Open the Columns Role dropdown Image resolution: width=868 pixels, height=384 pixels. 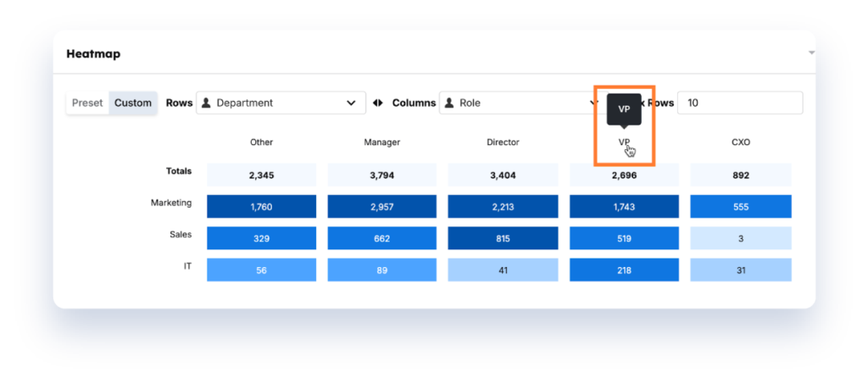[517, 103]
